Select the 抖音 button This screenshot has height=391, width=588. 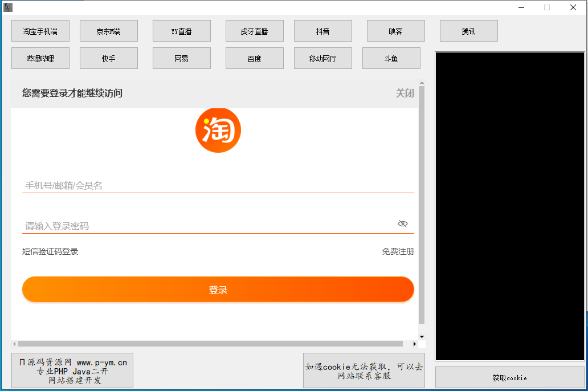click(x=323, y=31)
